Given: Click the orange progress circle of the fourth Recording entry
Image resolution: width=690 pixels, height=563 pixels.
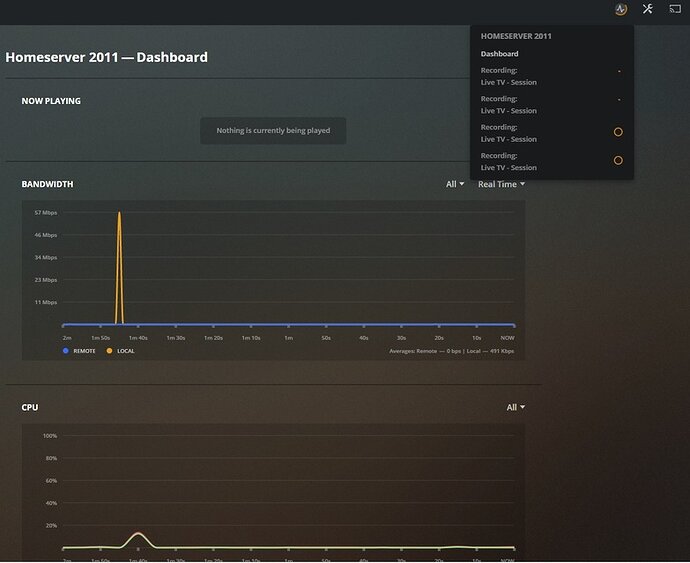Looking at the screenshot, I should click(618, 160).
